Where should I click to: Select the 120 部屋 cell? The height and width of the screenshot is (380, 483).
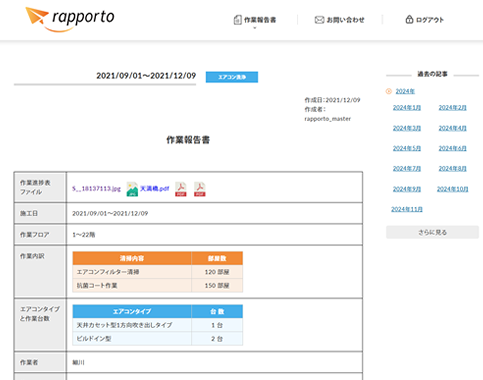tap(217, 272)
